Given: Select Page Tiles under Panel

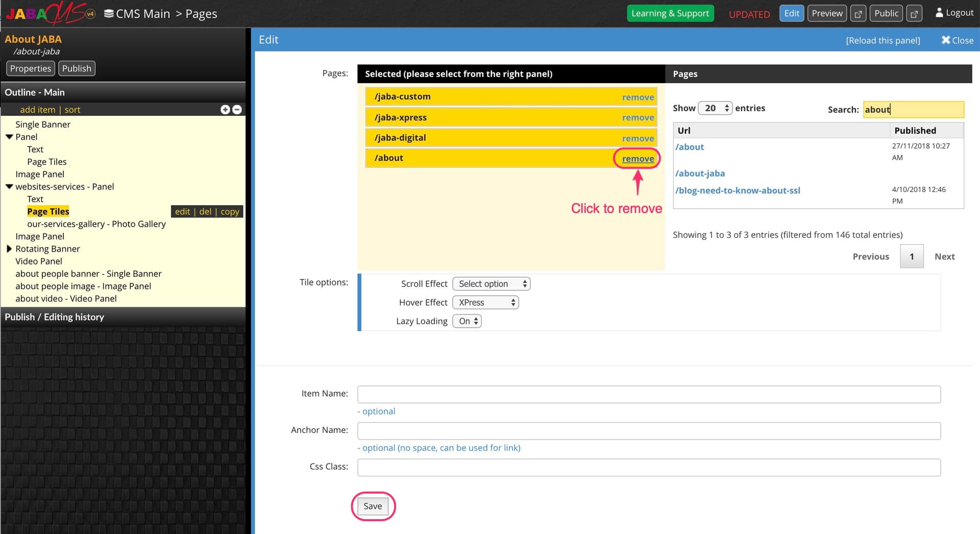Looking at the screenshot, I should tap(47, 162).
